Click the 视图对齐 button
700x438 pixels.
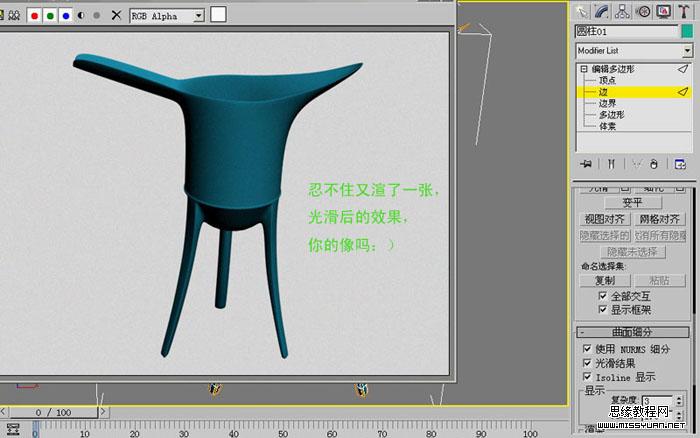pyautogui.click(x=604, y=219)
